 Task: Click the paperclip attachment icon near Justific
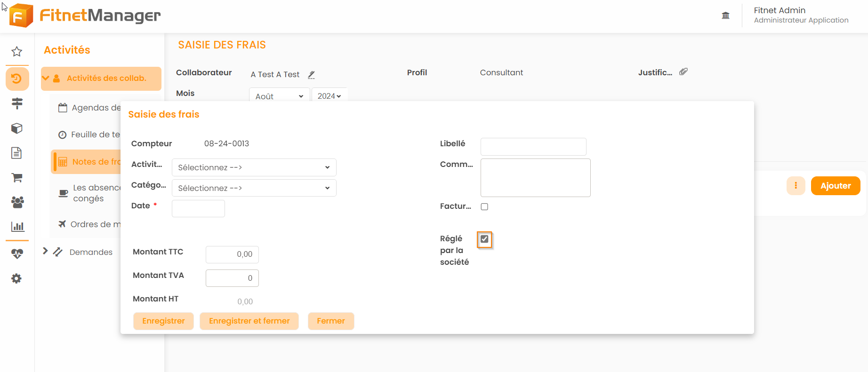coord(683,72)
